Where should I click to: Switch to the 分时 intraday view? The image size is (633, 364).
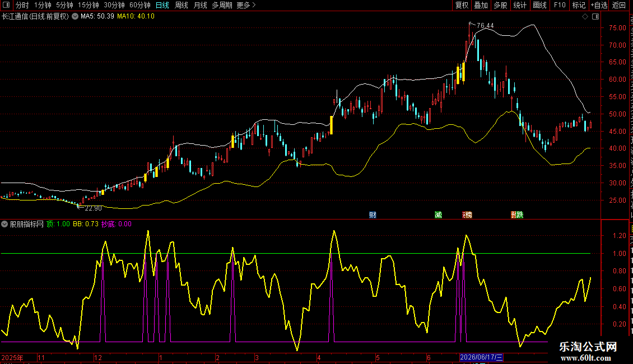coord(22,5)
